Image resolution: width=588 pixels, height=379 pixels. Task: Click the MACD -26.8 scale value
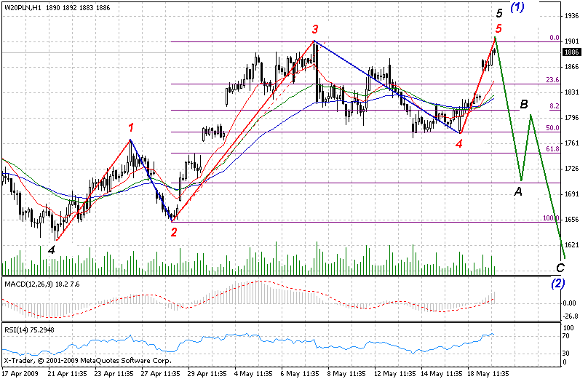[571, 316]
